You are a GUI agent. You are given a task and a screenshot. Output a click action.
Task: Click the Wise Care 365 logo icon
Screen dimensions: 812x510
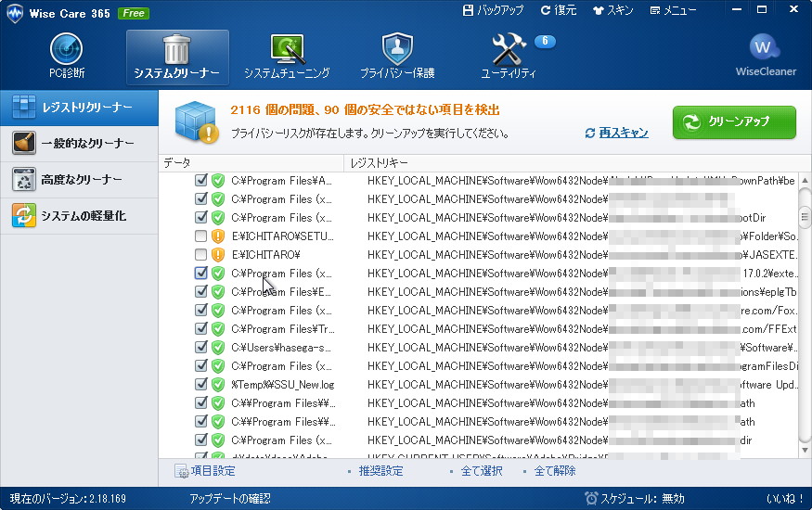pos(15,14)
